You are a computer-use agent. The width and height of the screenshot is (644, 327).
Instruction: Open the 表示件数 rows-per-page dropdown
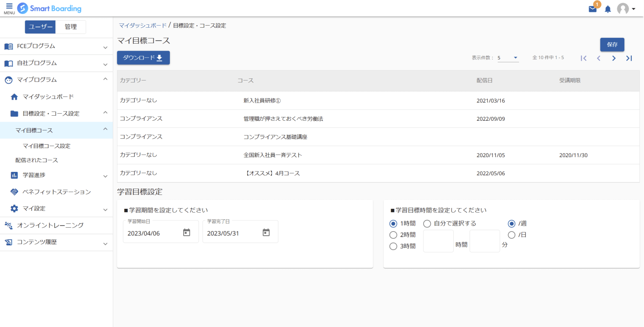508,58
